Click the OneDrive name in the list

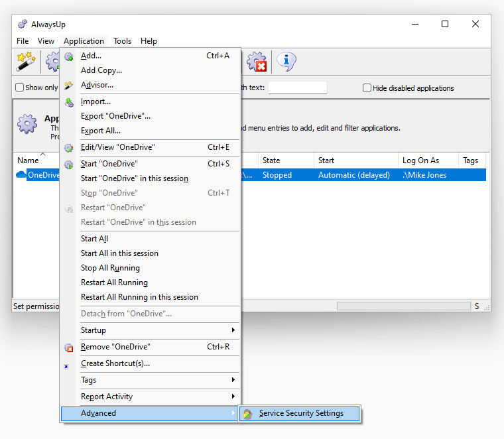tap(43, 175)
